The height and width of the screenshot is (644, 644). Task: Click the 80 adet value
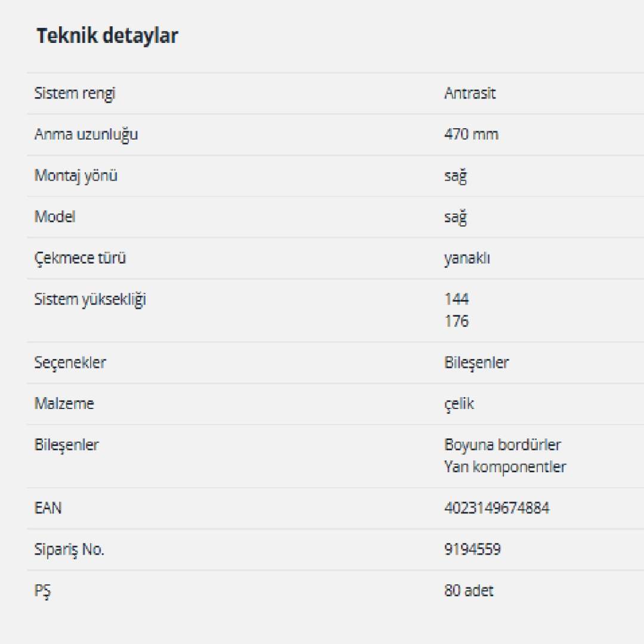pos(469,591)
